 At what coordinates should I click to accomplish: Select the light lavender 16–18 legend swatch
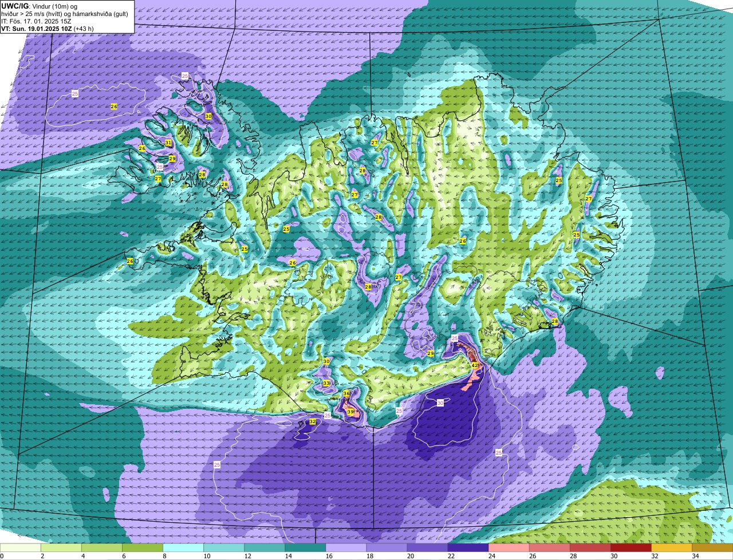pyautogui.click(x=346, y=547)
